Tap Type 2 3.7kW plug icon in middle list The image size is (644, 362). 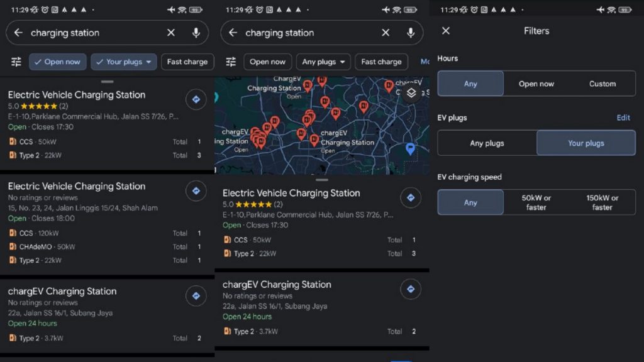coord(228,331)
